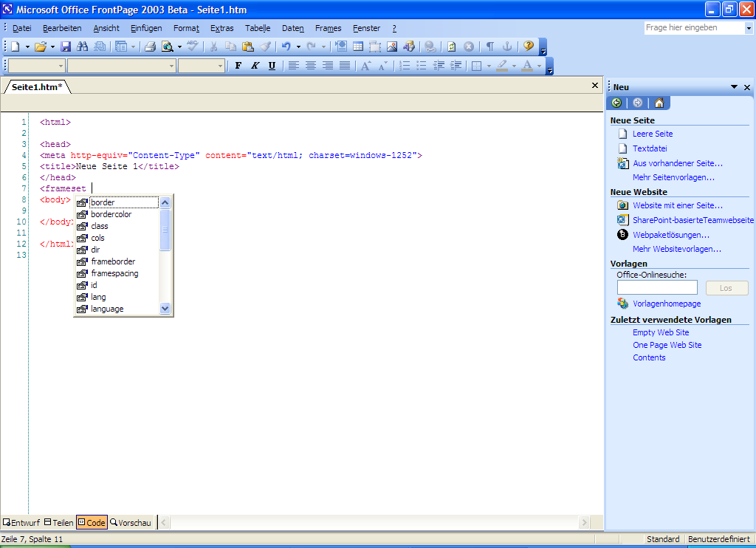
Task: Click the Leere Seite link
Action: pyautogui.click(x=653, y=134)
